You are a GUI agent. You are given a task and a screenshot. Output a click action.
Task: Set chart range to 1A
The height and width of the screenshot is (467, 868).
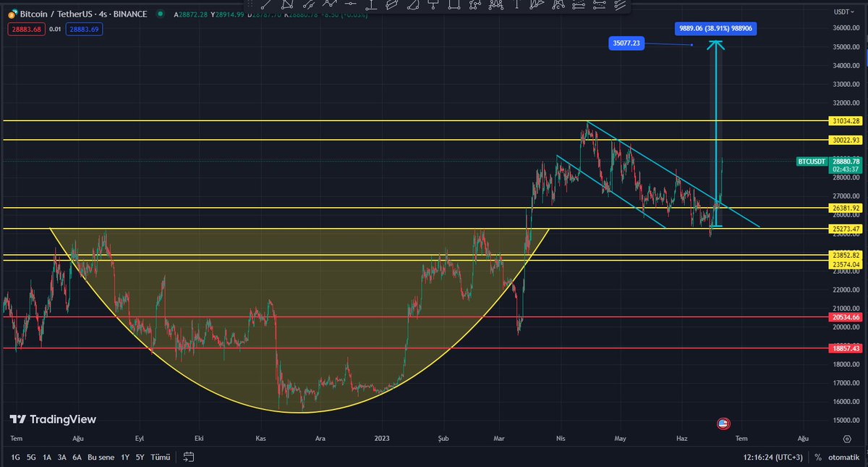click(x=47, y=458)
